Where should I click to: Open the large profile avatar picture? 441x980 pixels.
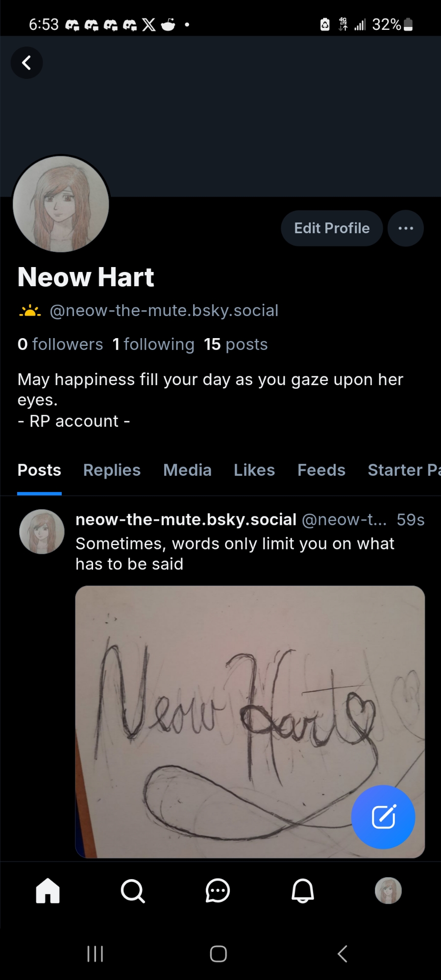61,204
